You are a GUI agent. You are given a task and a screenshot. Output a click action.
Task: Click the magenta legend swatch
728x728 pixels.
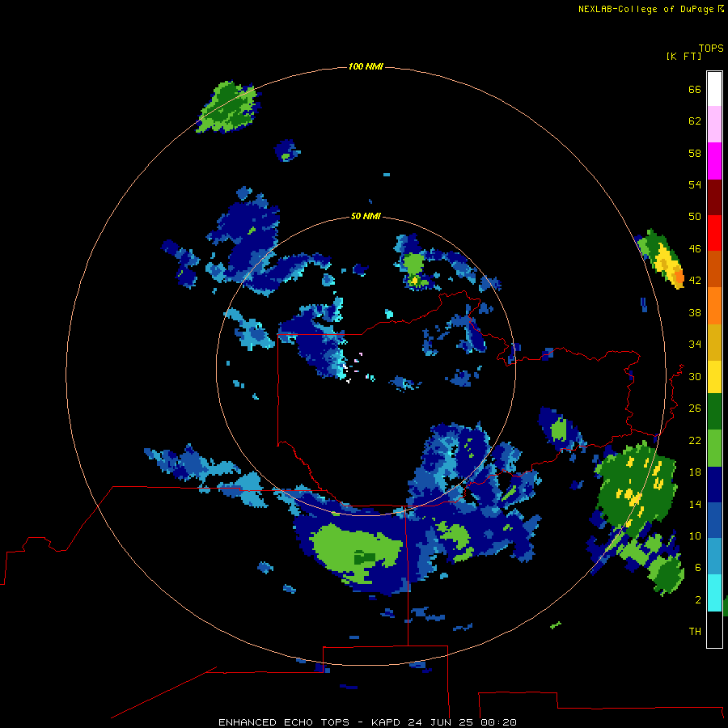coord(714,161)
